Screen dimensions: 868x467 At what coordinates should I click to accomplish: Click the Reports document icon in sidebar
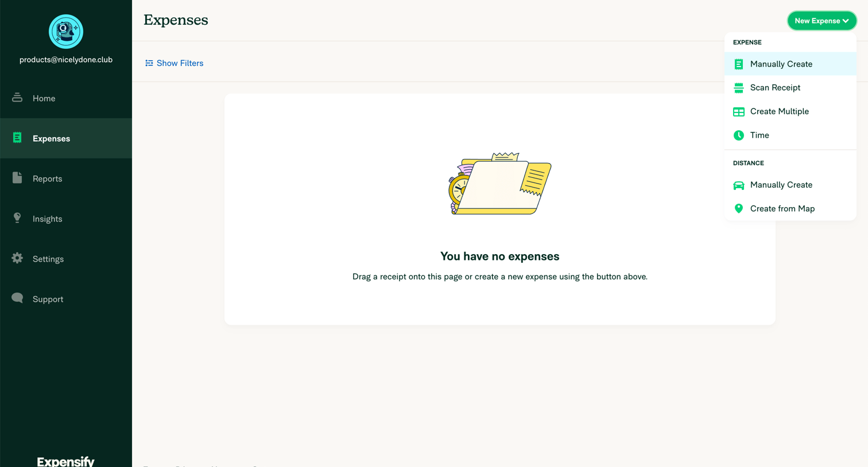[17, 178]
